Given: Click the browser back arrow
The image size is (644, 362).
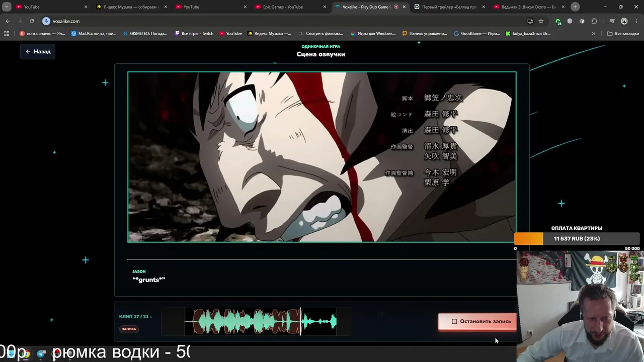Looking at the screenshot, I should click(x=8, y=21).
